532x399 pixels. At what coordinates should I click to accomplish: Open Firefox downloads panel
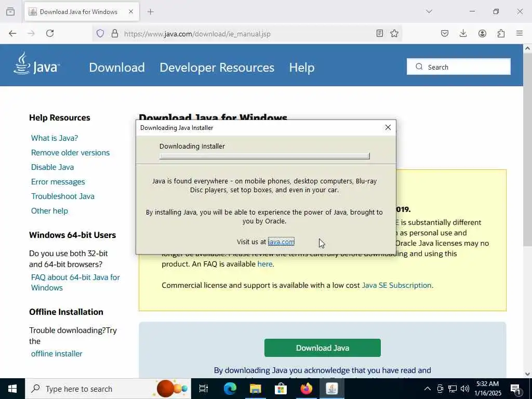pyautogui.click(x=463, y=33)
